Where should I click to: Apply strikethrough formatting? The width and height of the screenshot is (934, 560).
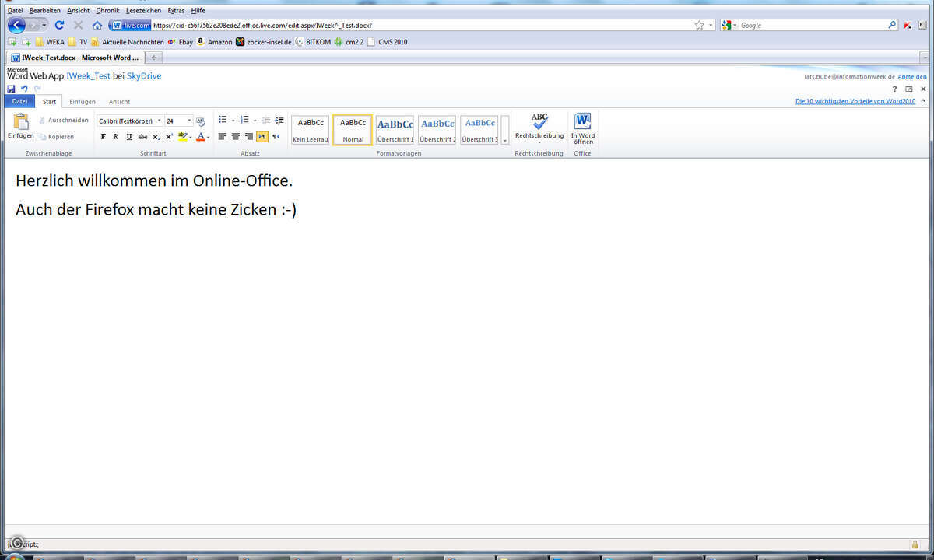click(142, 137)
